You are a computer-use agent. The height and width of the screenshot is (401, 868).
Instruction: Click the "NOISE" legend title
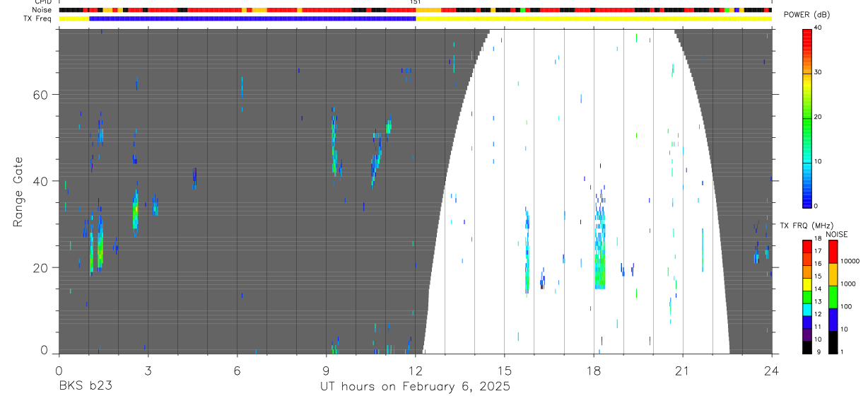(x=837, y=234)
